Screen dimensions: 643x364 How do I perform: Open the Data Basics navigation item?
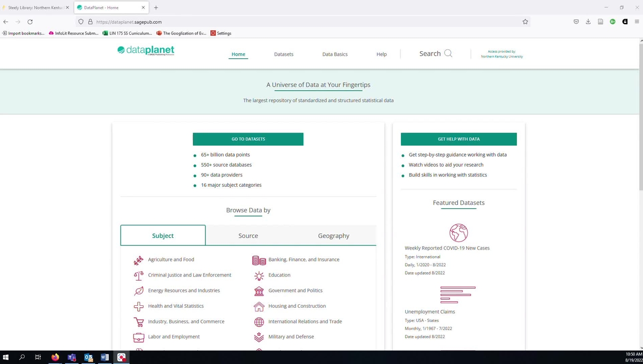[x=335, y=54]
